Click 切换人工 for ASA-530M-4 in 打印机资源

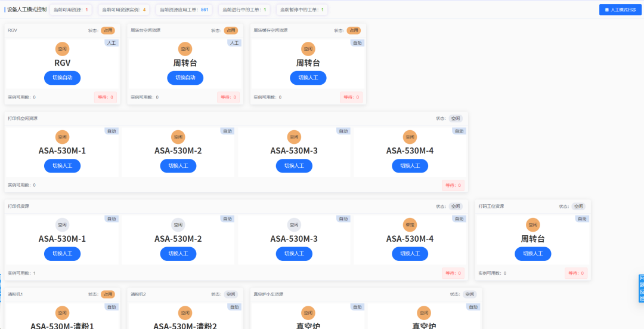click(410, 254)
